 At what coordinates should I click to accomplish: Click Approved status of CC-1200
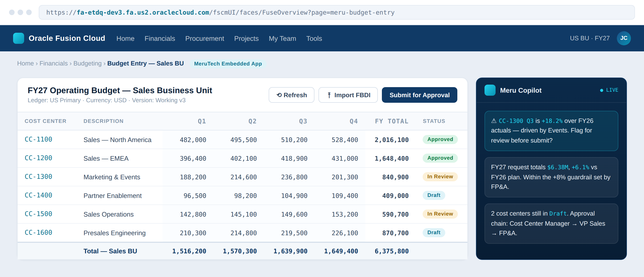coord(440,158)
